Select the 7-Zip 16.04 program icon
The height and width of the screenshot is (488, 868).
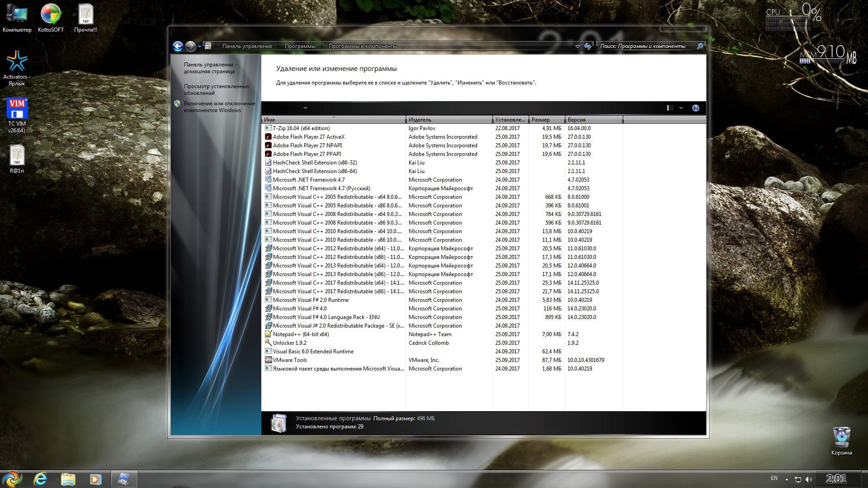tap(268, 128)
